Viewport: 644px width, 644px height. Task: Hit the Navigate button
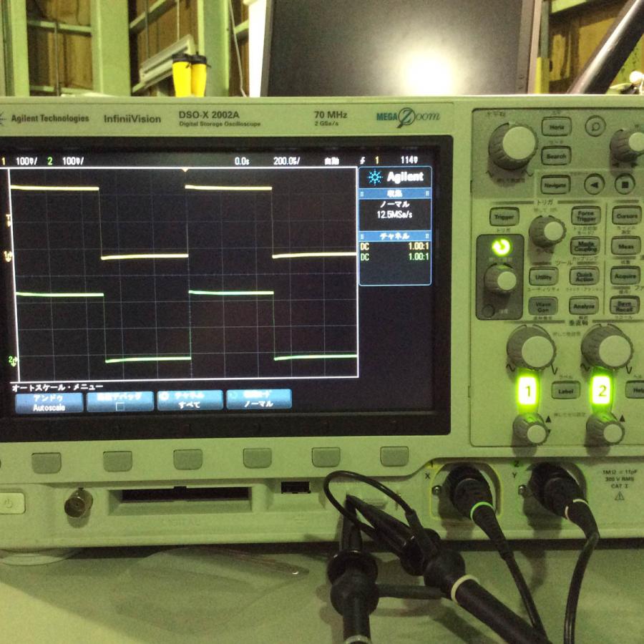[555, 185]
